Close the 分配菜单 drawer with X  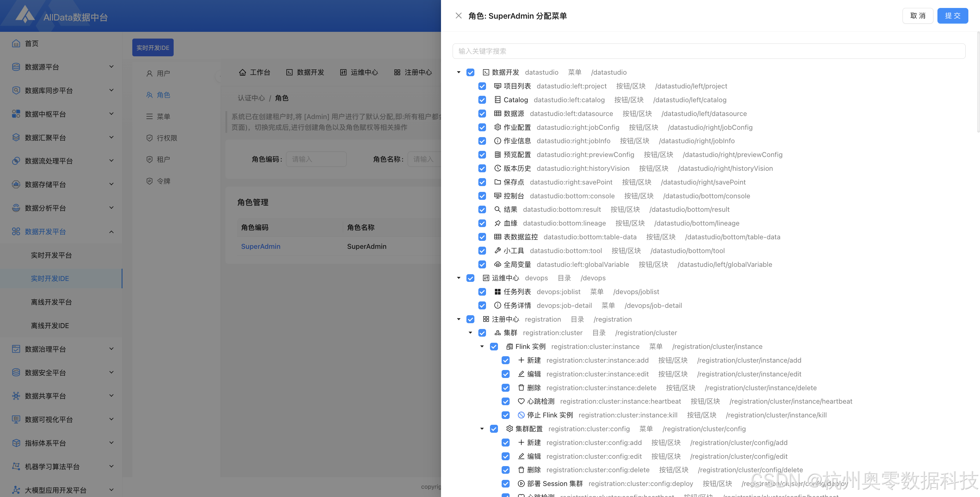point(458,16)
